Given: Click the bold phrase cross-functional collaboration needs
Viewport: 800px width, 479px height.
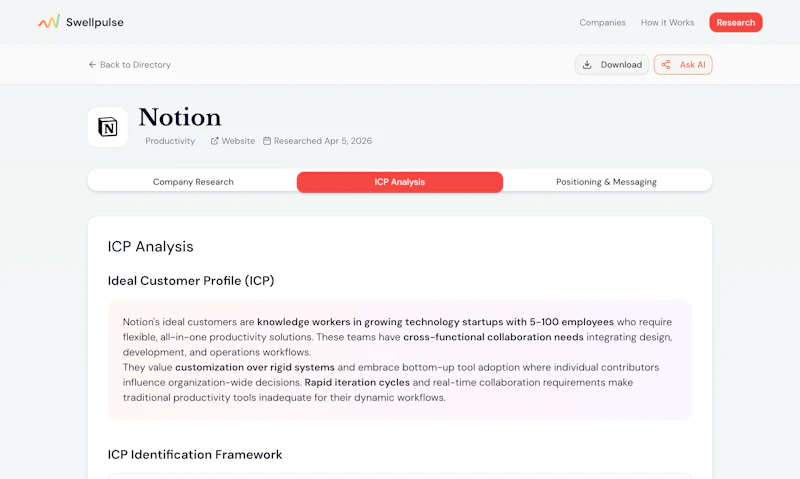Looking at the screenshot, I should pos(493,337).
